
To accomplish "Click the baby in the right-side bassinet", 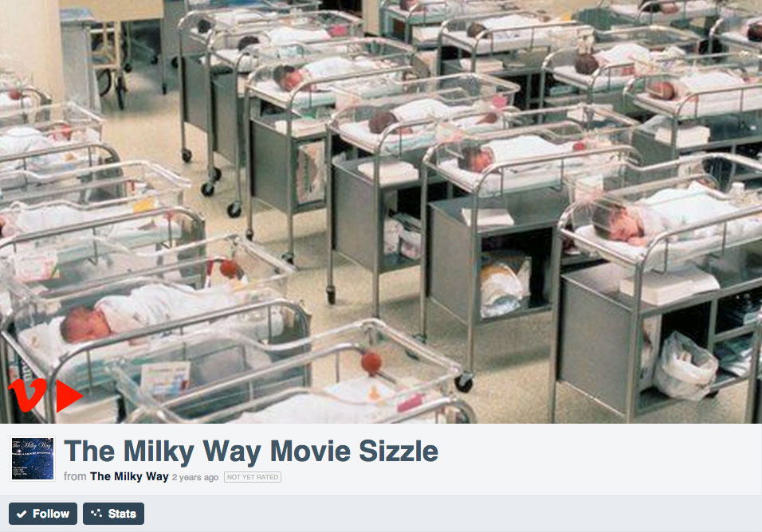I will (x=619, y=225).
